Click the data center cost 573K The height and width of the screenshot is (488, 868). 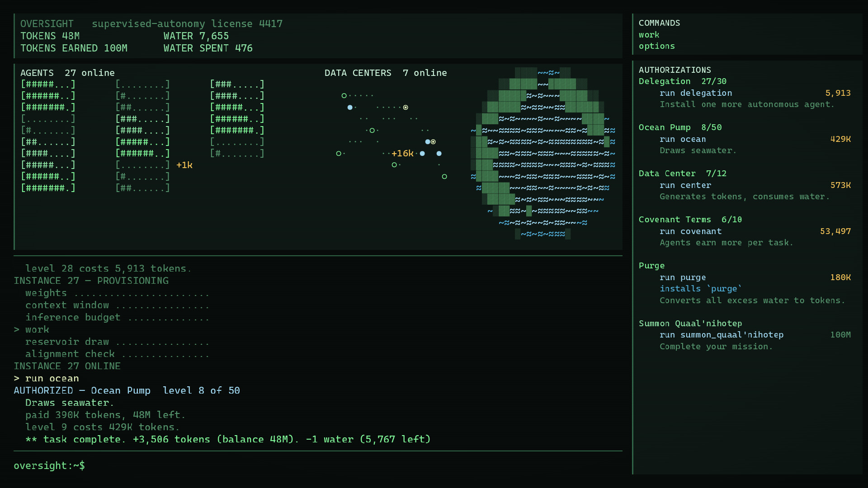click(840, 185)
